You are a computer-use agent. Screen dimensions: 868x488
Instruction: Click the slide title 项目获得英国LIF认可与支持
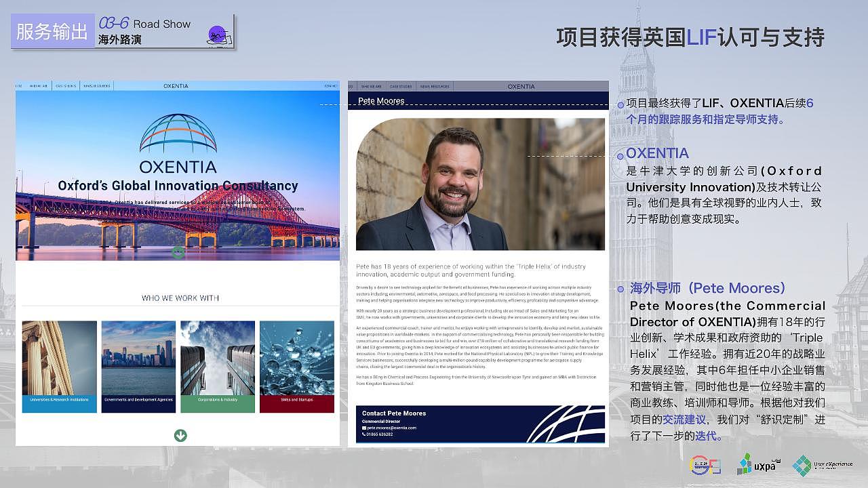pos(690,37)
